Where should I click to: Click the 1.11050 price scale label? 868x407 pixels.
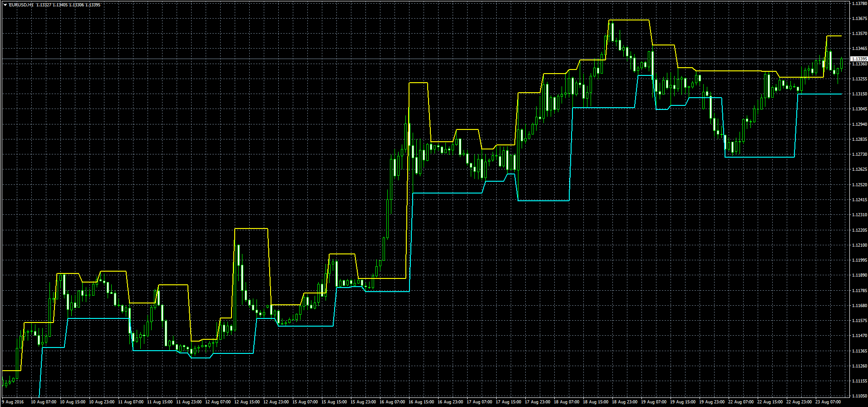pos(858,396)
